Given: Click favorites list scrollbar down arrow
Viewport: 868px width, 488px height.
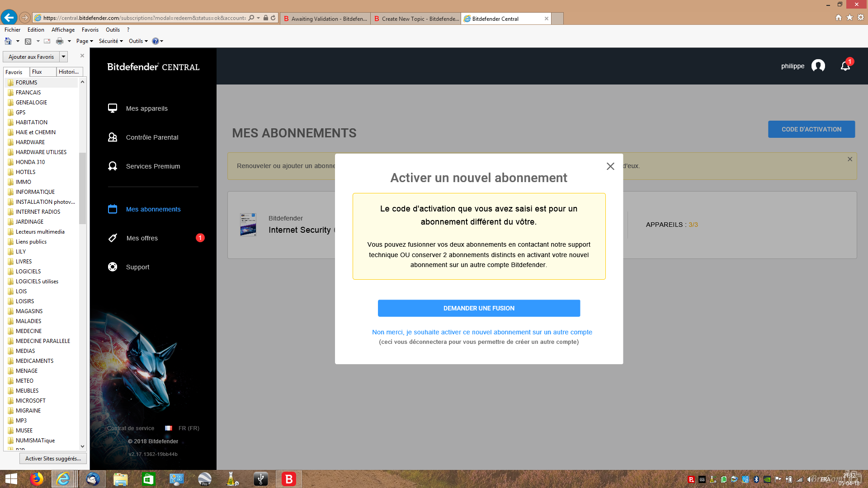Looking at the screenshot, I should 82,446.
